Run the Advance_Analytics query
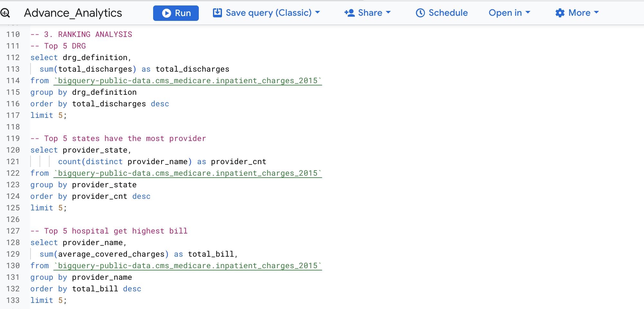Screen dimensions: 644x309 point(176,13)
